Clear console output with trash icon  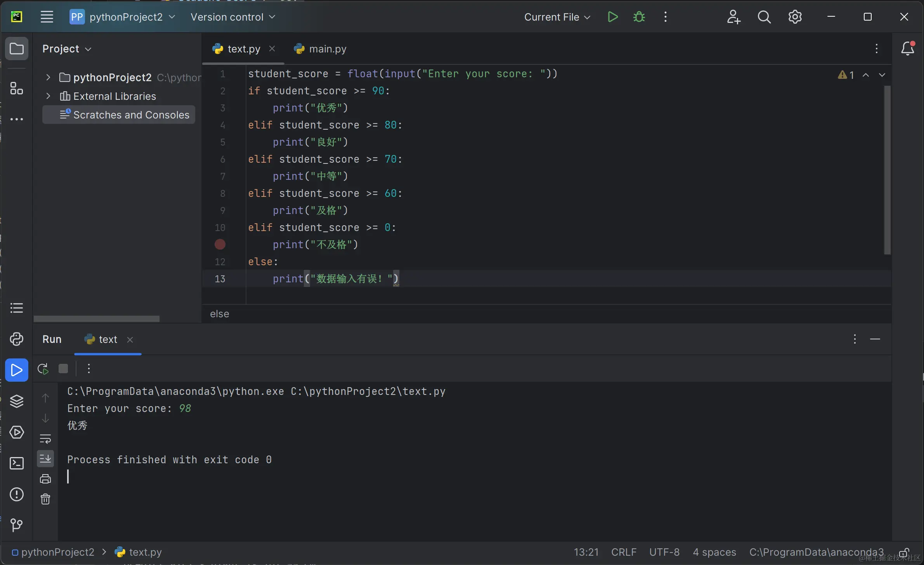click(45, 499)
